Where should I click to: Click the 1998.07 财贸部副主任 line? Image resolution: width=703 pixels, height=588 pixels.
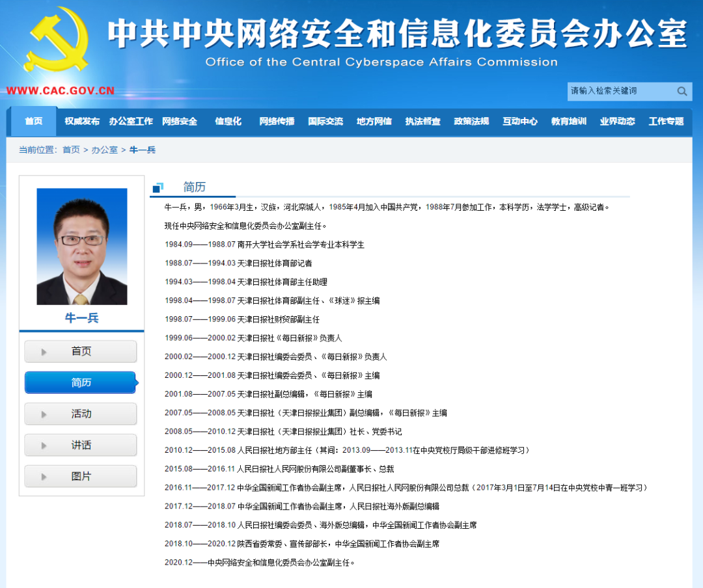tap(242, 319)
